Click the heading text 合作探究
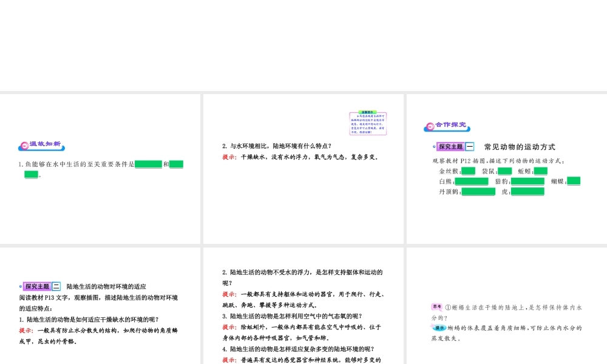Image resolution: width=607 pixels, height=364 pixels. click(450, 124)
